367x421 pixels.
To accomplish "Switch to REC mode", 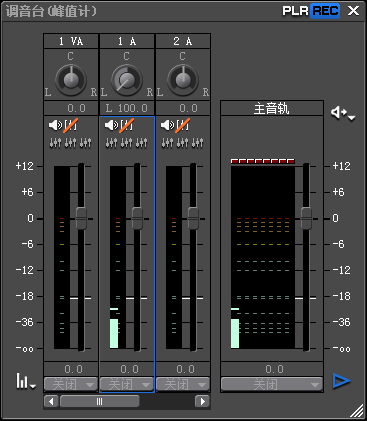I will point(325,11).
